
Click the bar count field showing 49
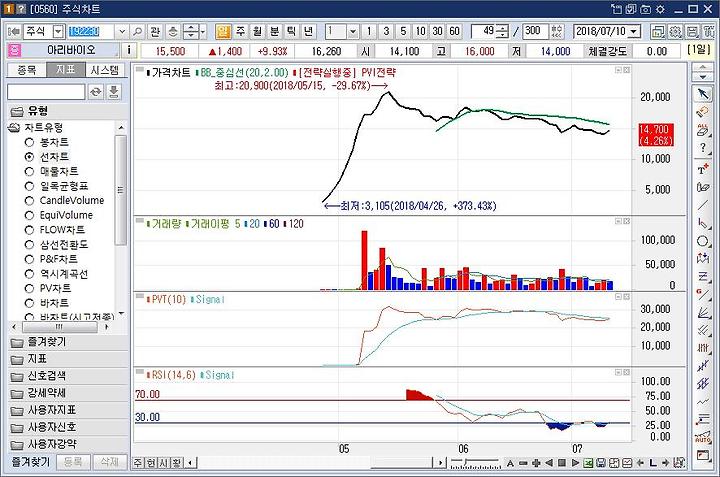486,31
